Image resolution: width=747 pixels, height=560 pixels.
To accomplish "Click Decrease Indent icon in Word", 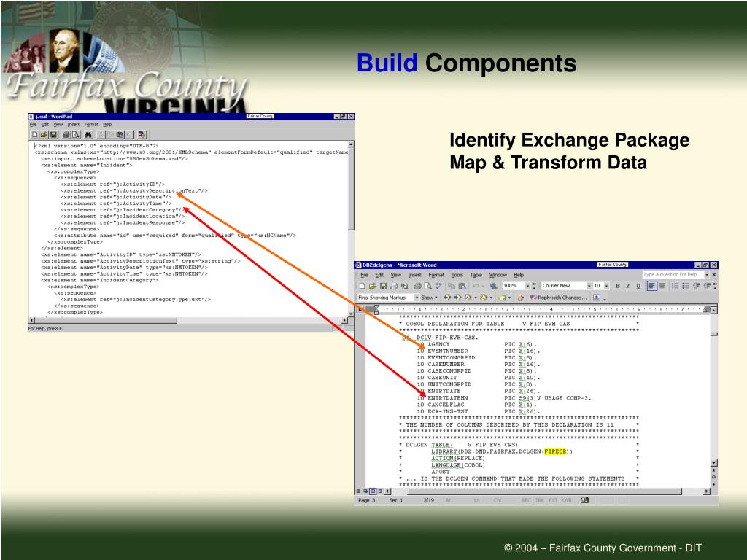I will click(x=697, y=286).
